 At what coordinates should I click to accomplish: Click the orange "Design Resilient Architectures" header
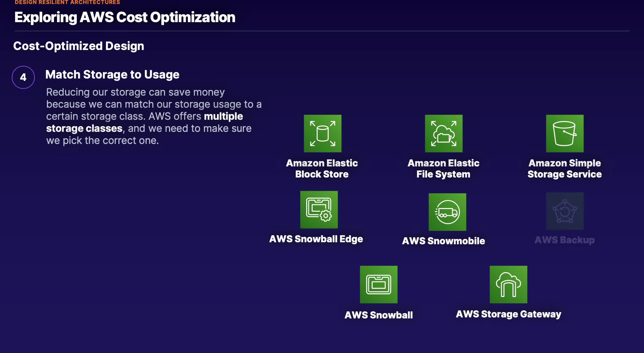[67, 2]
